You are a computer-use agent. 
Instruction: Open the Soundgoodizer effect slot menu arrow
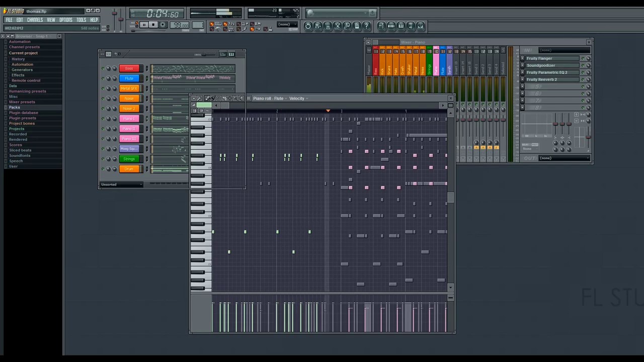tap(522, 65)
